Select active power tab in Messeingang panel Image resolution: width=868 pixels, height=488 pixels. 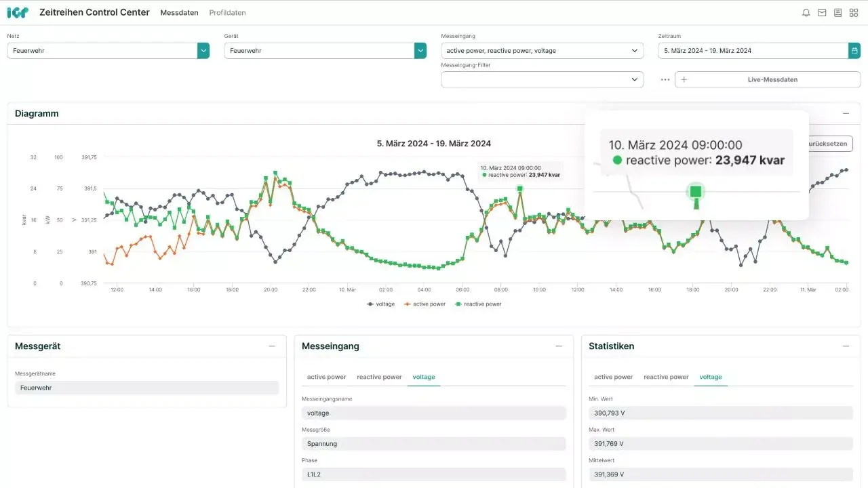pos(326,377)
